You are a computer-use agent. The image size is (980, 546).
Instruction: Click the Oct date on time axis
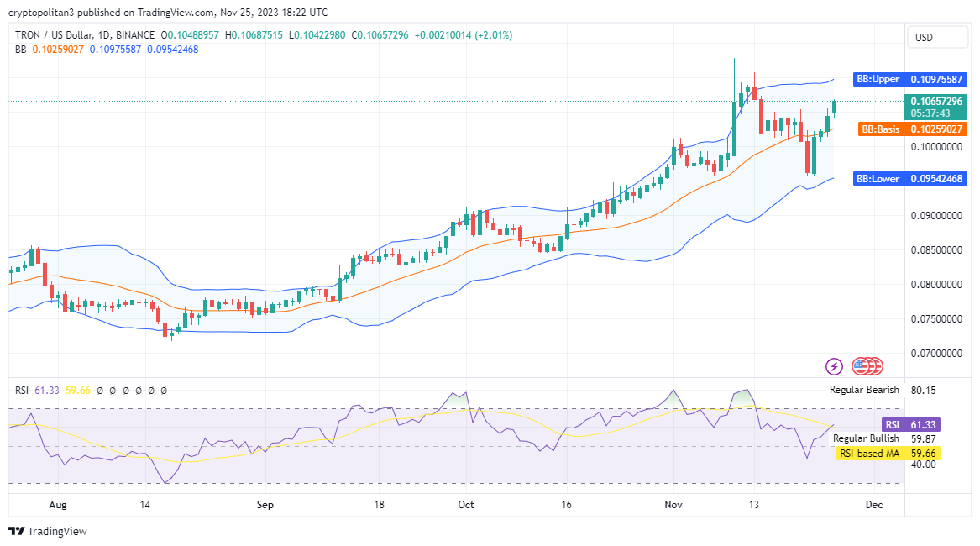click(466, 505)
